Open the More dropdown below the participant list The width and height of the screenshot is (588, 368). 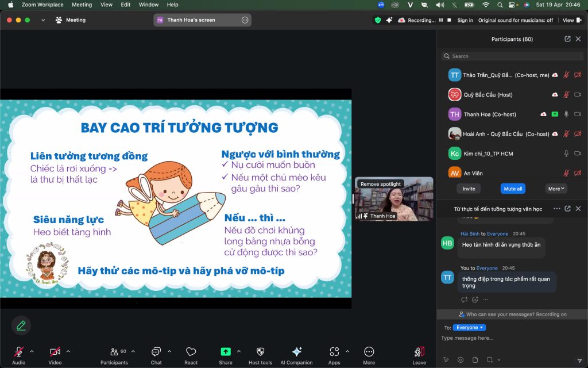pyautogui.click(x=556, y=189)
